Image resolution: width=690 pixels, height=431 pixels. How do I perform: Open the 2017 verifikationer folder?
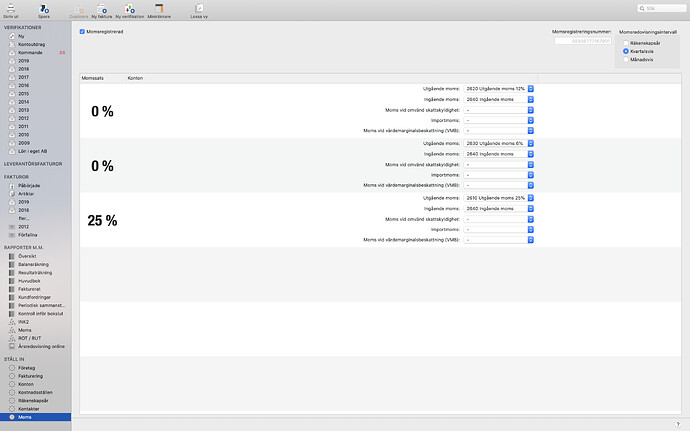[x=23, y=77]
